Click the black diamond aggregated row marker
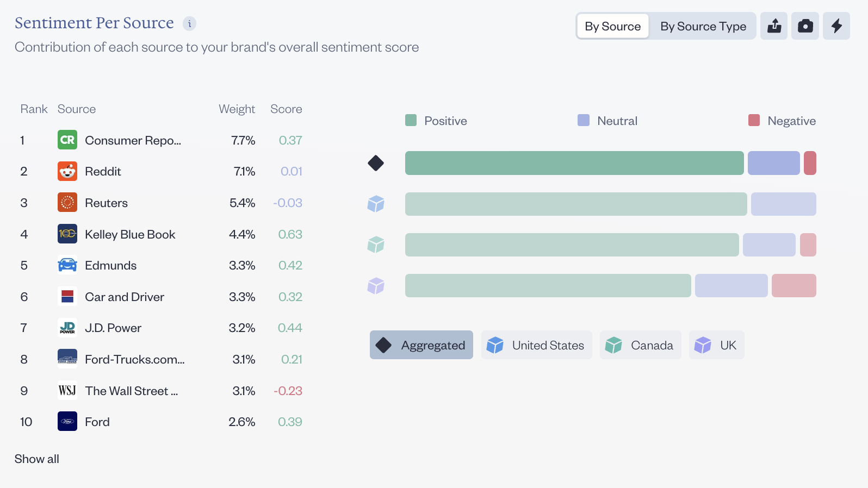This screenshot has width=868, height=488. 376,163
